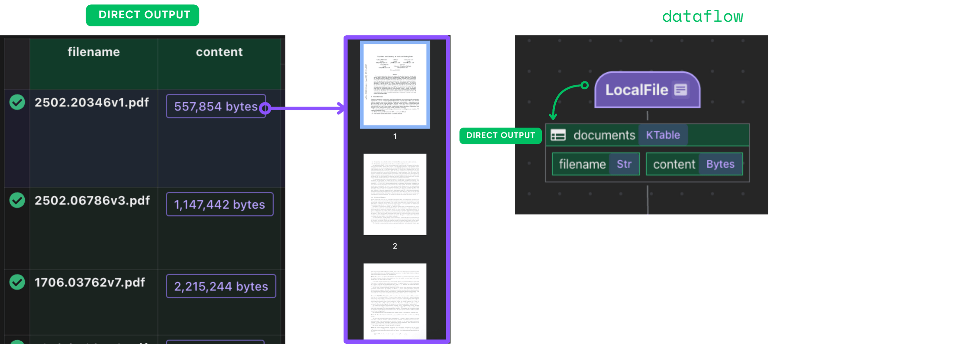The height and width of the screenshot is (345, 980).
Task: Click the KTable type tag
Action: pyautogui.click(x=663, y=135)
